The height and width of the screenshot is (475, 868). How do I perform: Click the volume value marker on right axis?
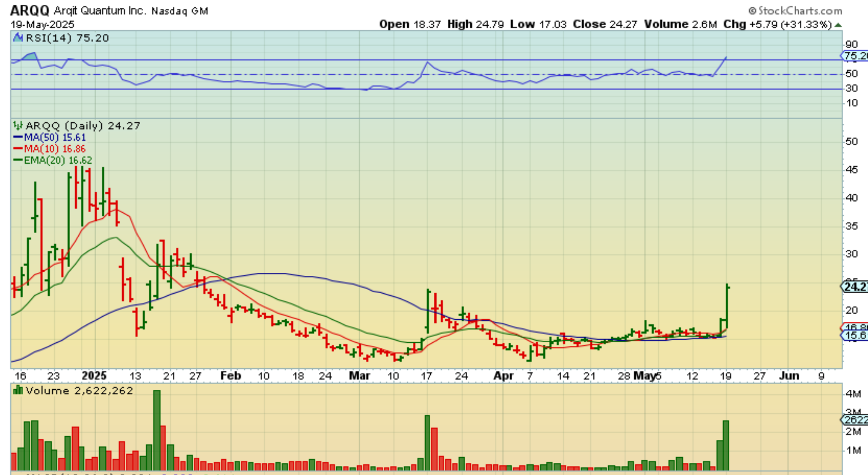(855, 420)
